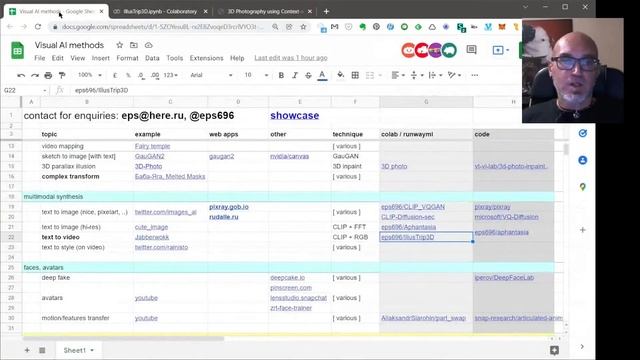
Task: Click the Undo icon in toolbar
Action: tap(21, 76)
